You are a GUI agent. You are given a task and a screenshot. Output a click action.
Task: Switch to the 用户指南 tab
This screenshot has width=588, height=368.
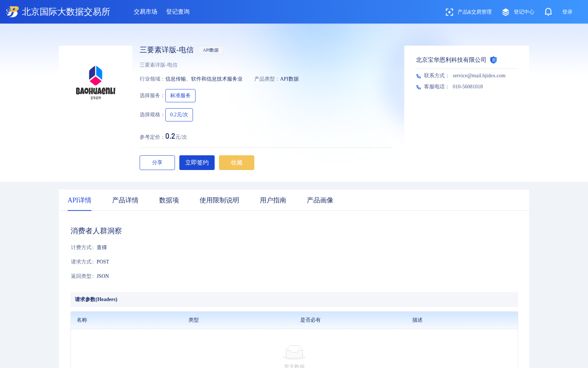click(x=273, y=200)
